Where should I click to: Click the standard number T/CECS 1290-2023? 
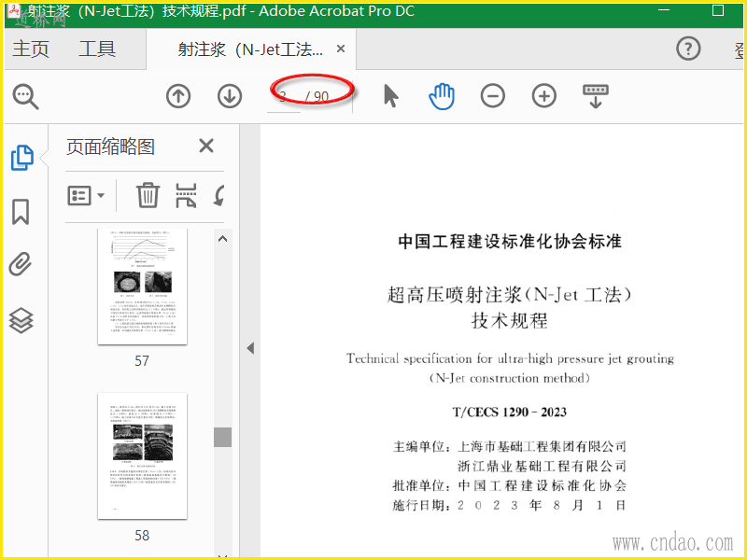510,412
